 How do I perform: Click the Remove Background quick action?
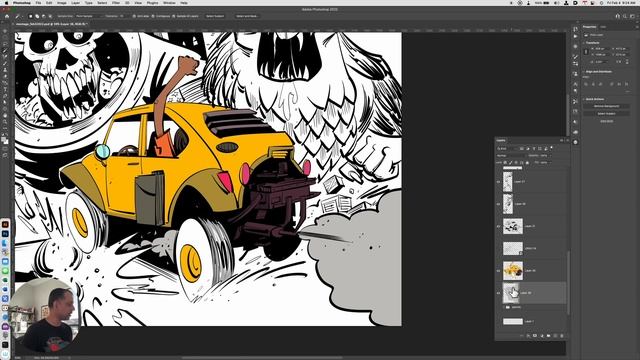606,106
